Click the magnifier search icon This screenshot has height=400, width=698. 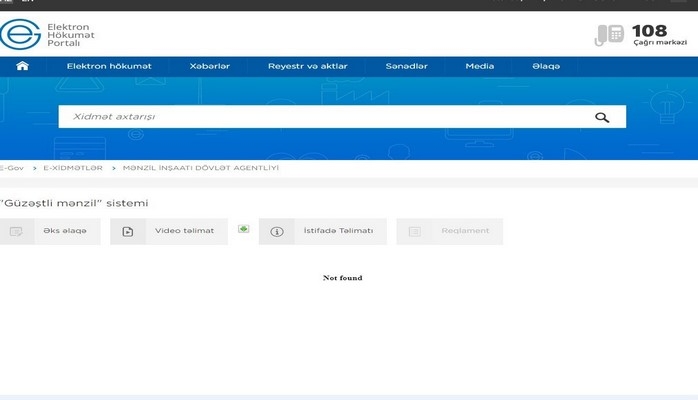[602, 117]
